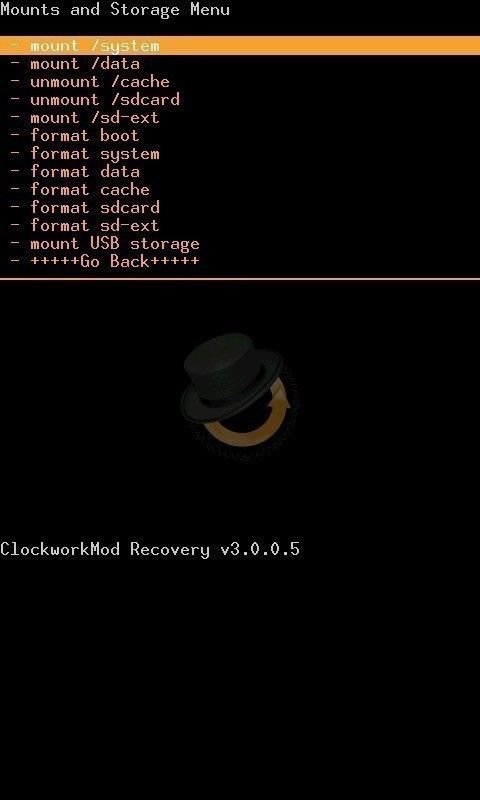Click the dash before mount USB storage
Screen dimensions: 480x800
(x=15, y=243)
